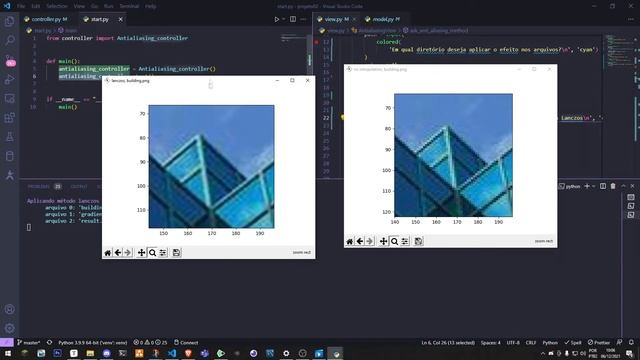The height and width of the screenshot is (360, 640).
Task: Click Connect in status bar
Action: (186, 342)
